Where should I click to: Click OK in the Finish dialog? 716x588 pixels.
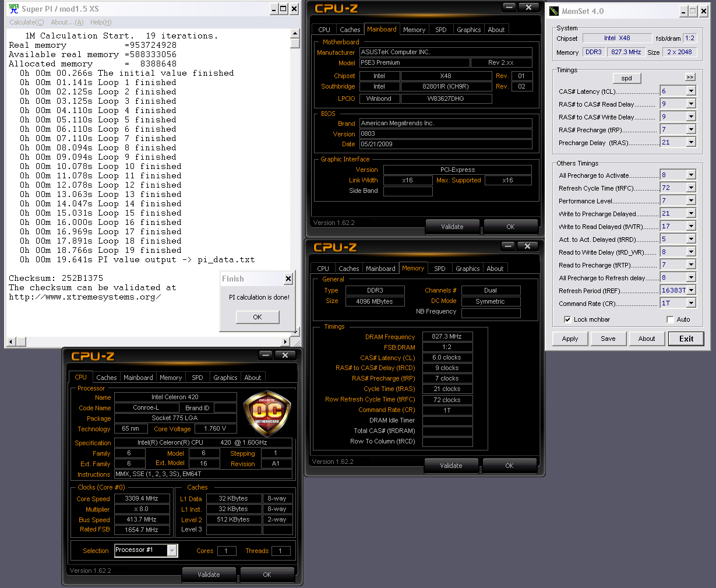[x=258, y=317]
